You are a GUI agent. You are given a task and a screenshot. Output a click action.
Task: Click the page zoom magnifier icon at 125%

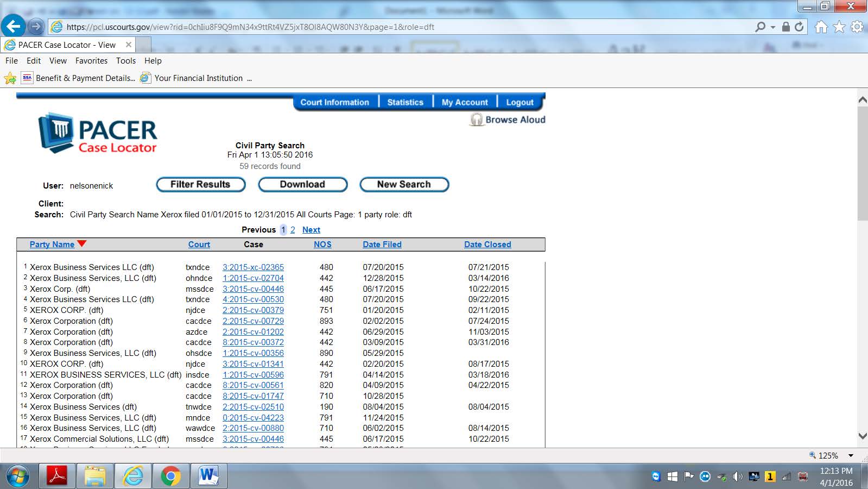813,455
